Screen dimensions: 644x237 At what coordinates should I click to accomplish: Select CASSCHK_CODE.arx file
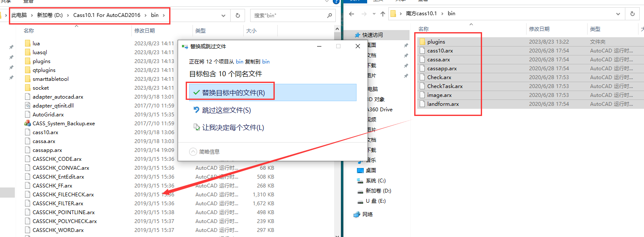click(x=57, y=159)
